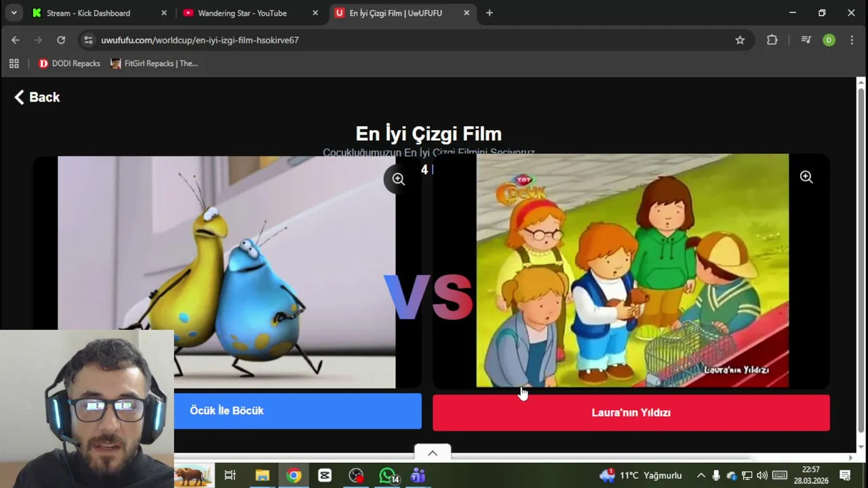The image size is (868, 488).
Task: Open the Extensions menu
Action: click(x=772, y=40)
